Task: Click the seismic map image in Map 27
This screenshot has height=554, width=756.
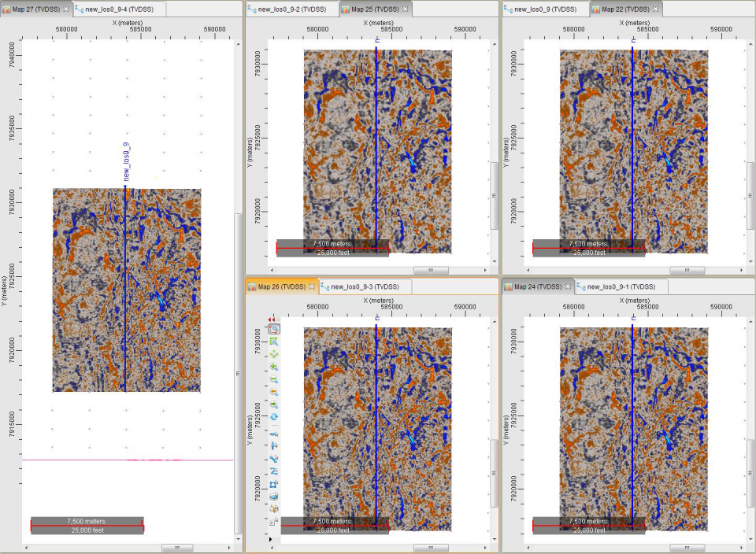Action: (x=127, y=290)
